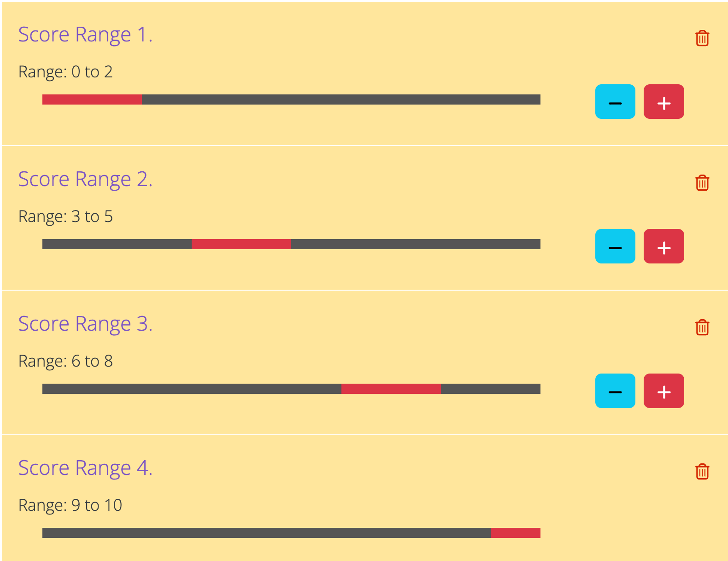Delete Score Range 4 using its trash icon
The height and width of the screenshot is (561, 728).
[702, 472]
